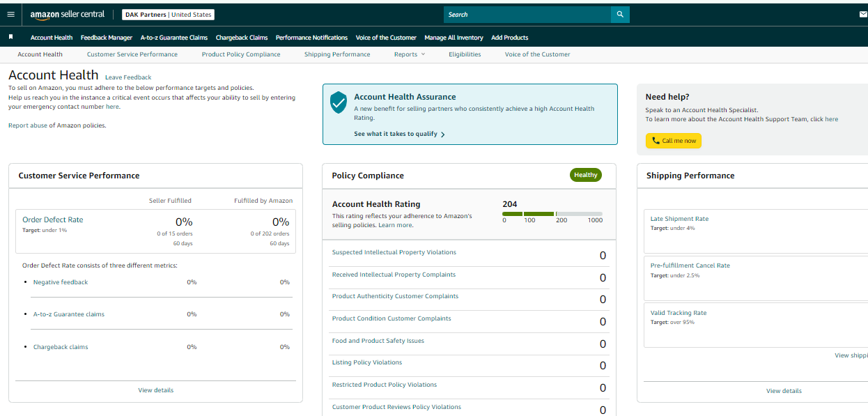Switch to Eligibilities tab
868x416 pixels.
coord(465,54)
